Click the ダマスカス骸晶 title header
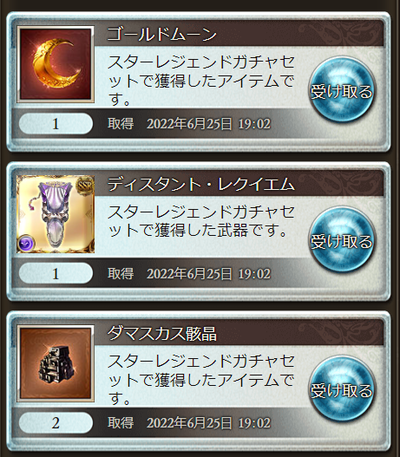Viewport: 400px width, 457px height. pyautogui.click(x=162, y=333)
